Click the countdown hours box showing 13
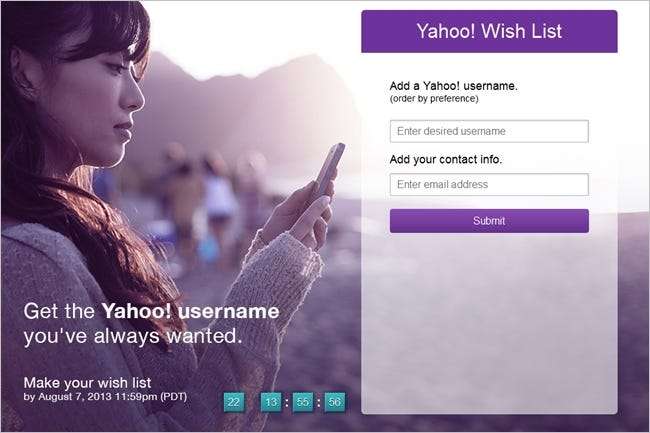 [x=271, y=402]
